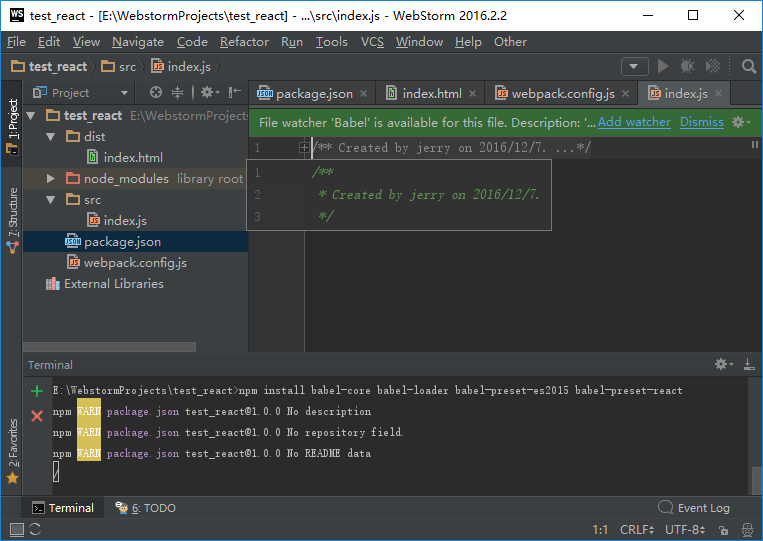Viewport: 763px width, 541px height.
Task: Add new terminal session with plus icon
Action: coord(37,391)
